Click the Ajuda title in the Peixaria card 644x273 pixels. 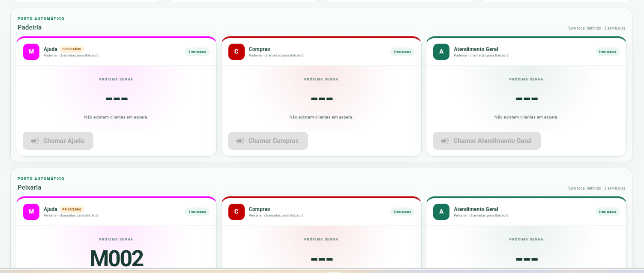[x=51, y=209]
